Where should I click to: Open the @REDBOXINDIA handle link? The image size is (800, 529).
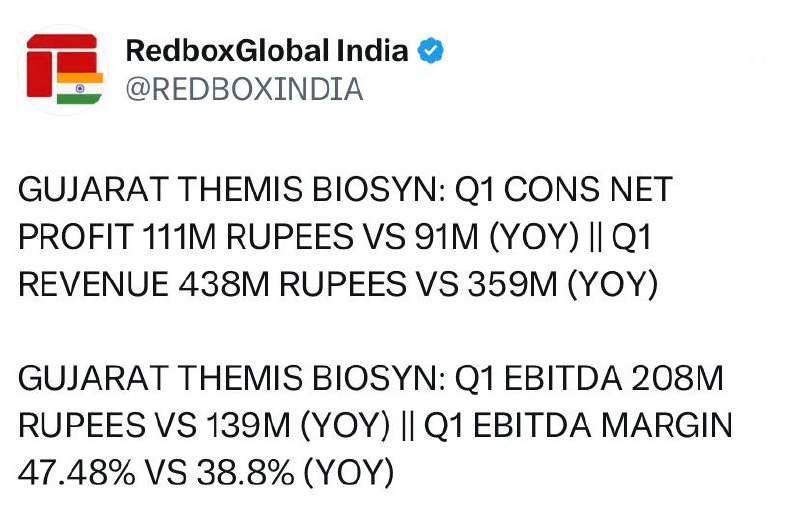coord(244,89)
